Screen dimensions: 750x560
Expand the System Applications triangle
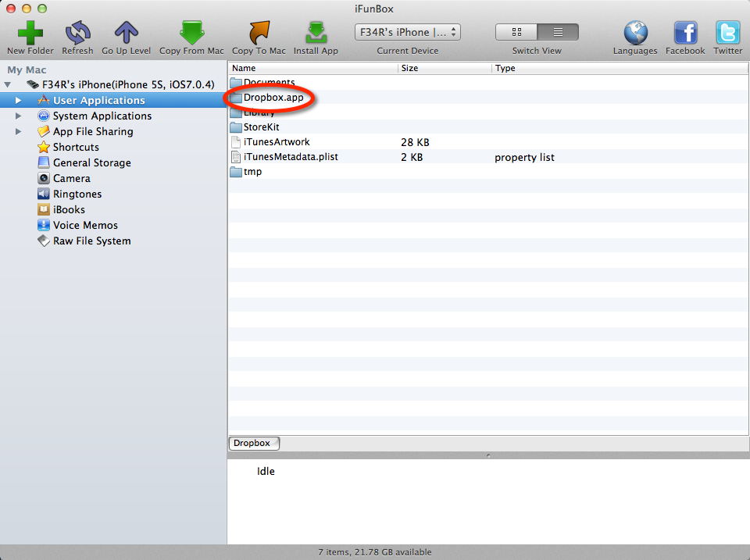coord(18,116)
